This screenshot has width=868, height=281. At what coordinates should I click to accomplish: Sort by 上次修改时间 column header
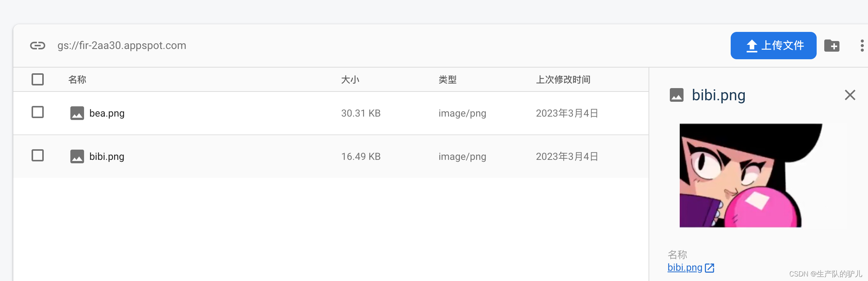pos(563,79)
